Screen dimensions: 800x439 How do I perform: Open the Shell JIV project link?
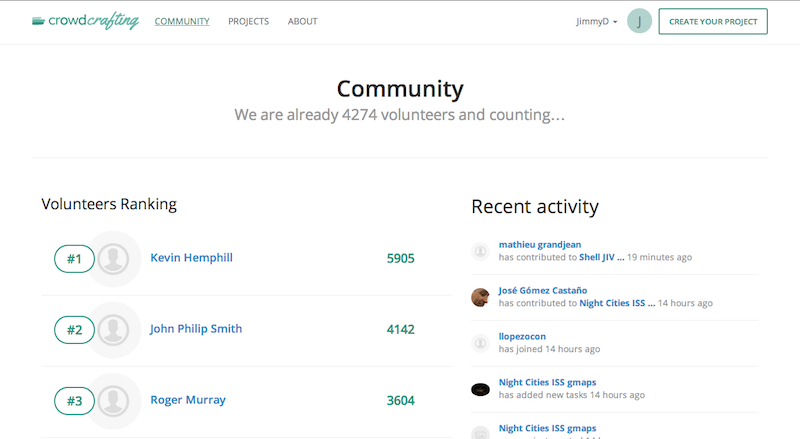click(602, 257)
